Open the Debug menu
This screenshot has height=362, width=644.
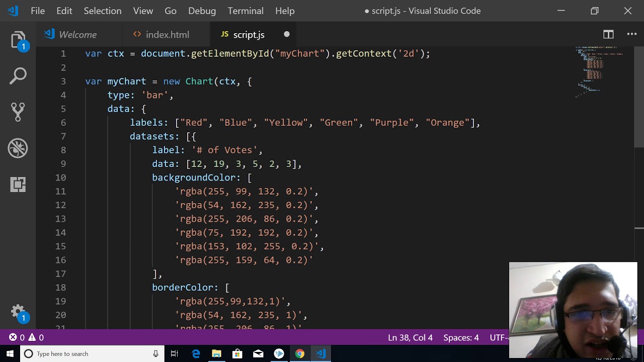(202, 11)
